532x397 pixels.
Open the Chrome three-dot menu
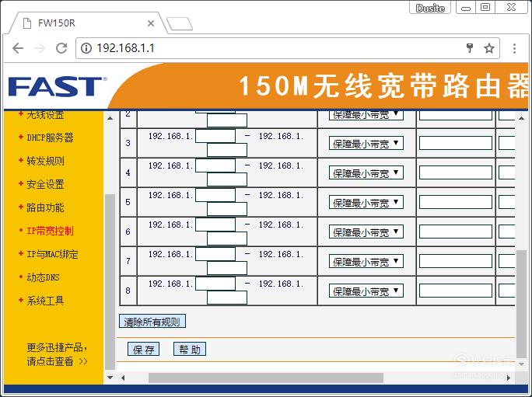(x=514, y=48)
